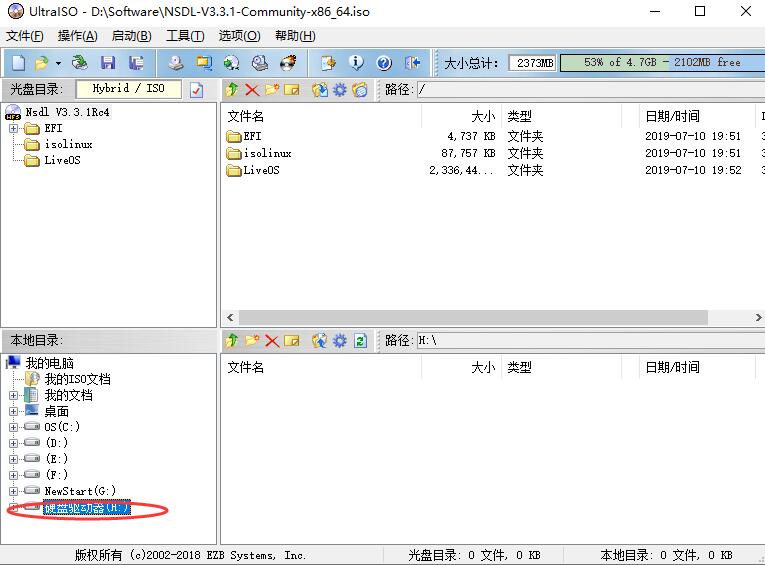Viewport: 765px width, 565px height.
Task: Go up one level in disc directory toolbar
Action: point(232,90)
